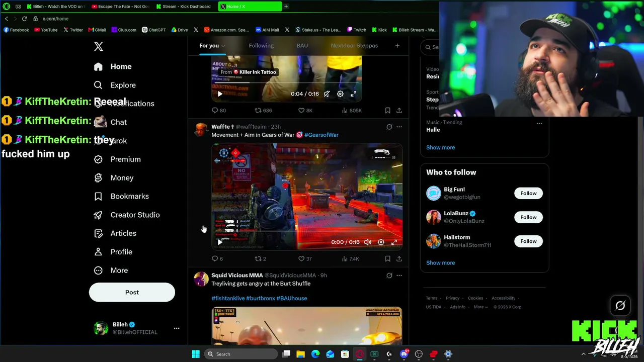Bookmark Waffle's Gears of War post
644x362 pixels.
pyautogui.click(x=387, y=259)
